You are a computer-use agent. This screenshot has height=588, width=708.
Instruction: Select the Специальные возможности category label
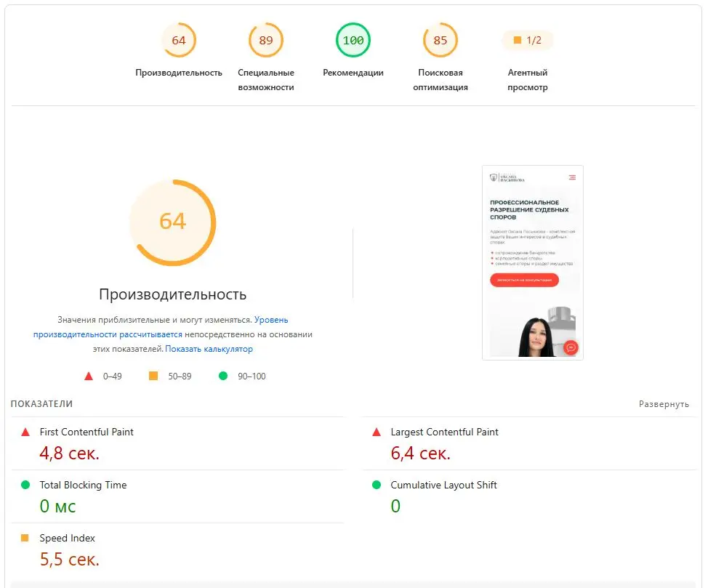tap(266, 80)
